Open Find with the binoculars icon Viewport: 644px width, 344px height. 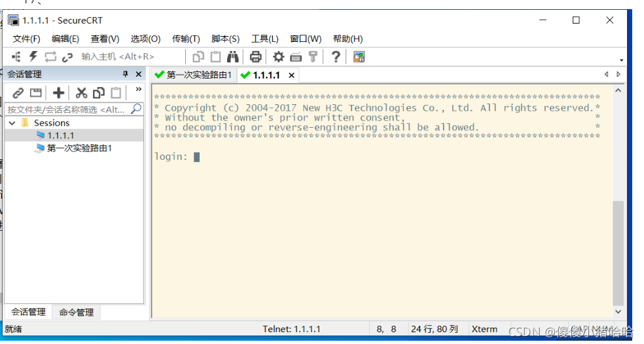[x=232, y=57]
